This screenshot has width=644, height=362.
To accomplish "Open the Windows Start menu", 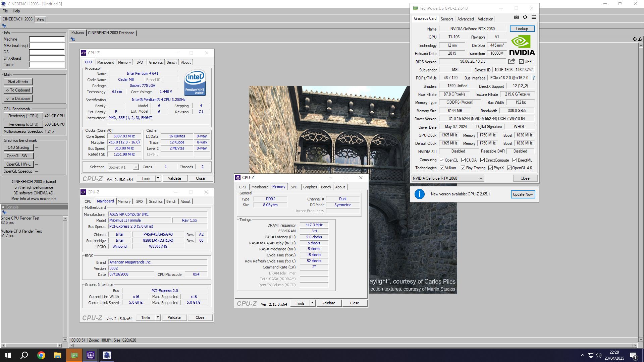I will pos(8,355).
